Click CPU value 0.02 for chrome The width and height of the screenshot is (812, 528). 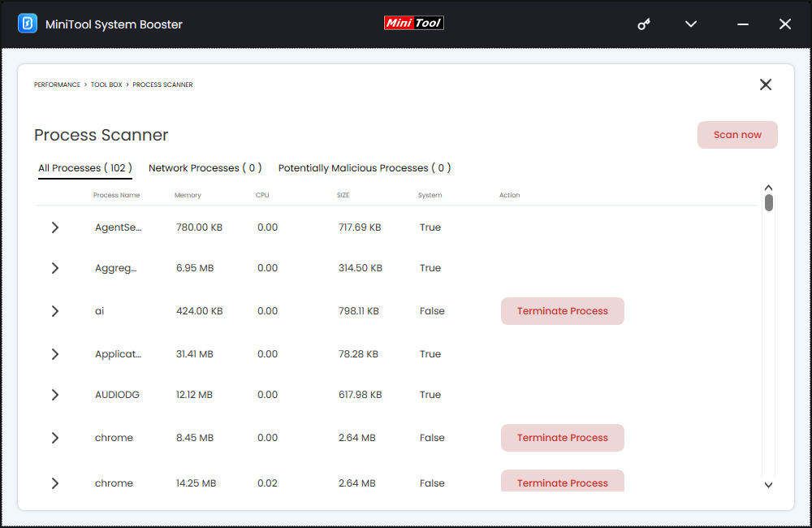(x=267, y=483)
